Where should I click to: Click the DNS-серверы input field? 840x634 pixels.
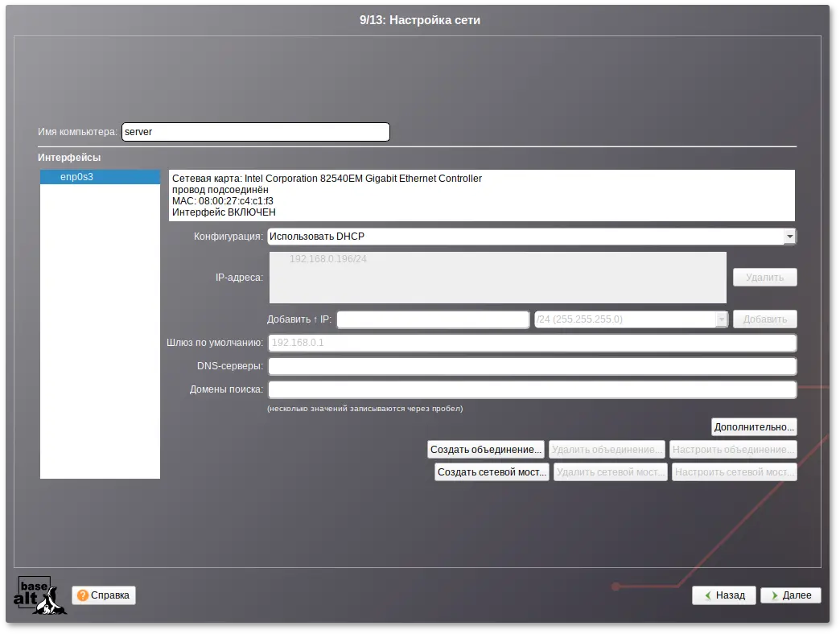(532, 366)
